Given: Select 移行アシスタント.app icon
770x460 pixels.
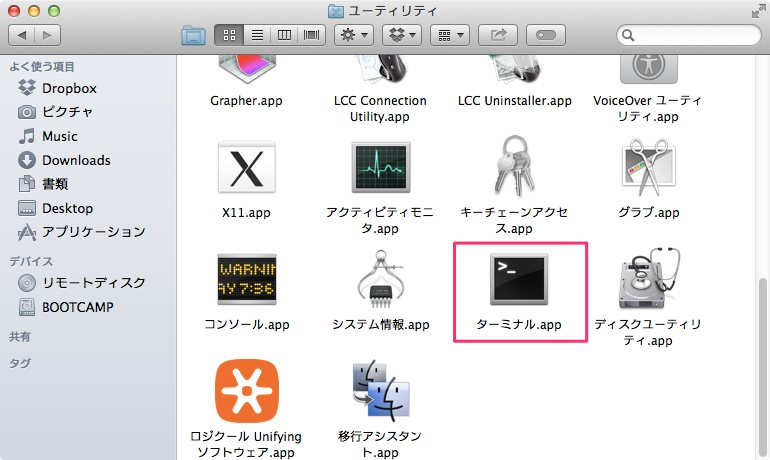Looking at the screenshot, I should [x=381, y=391].
